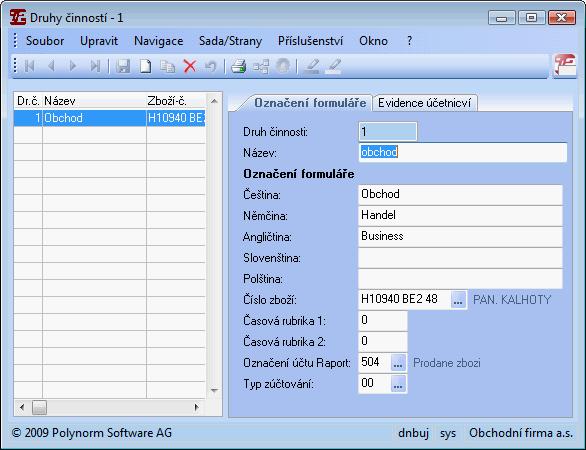This screenshot has height=450, width=586.
Task: Select the Obchod row in list
Action: point(110,118)
